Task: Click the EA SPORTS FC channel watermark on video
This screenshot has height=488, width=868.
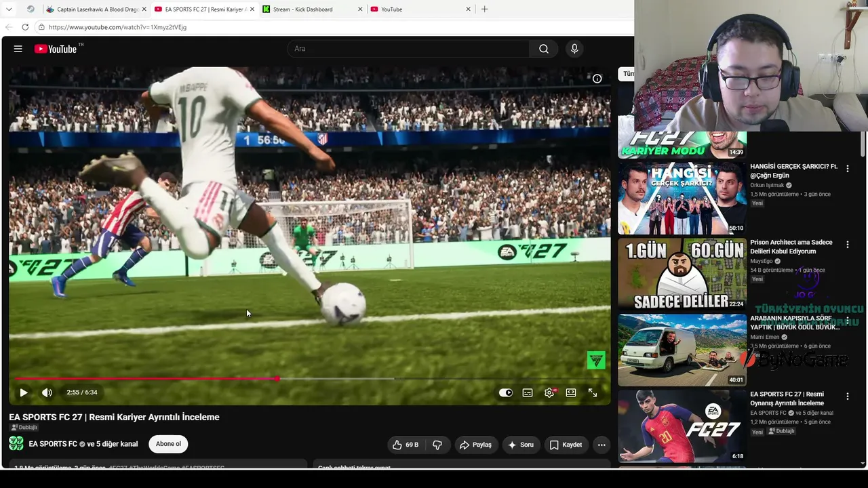Action: pos(596,360)
